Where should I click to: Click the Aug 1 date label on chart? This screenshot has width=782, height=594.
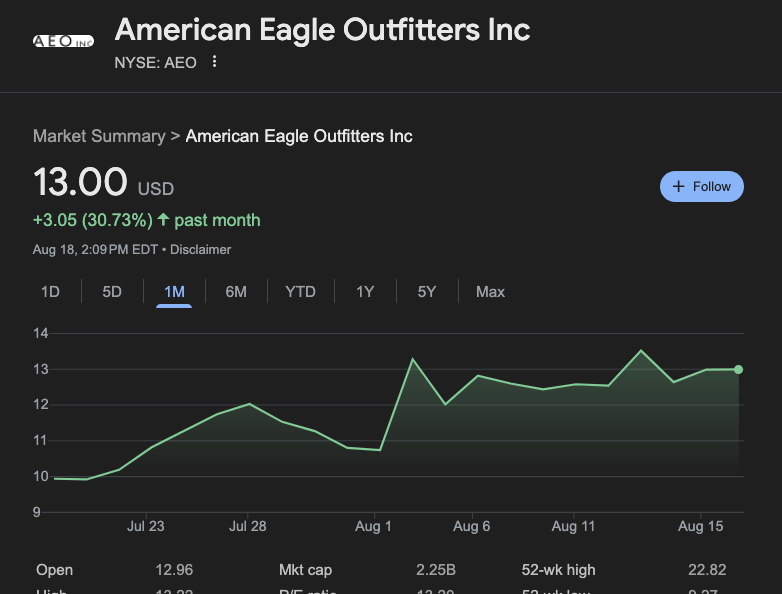click(x=374, y=526)
